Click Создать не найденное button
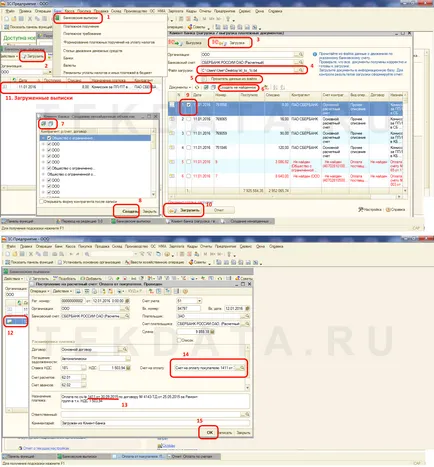 tap(238, 88)
